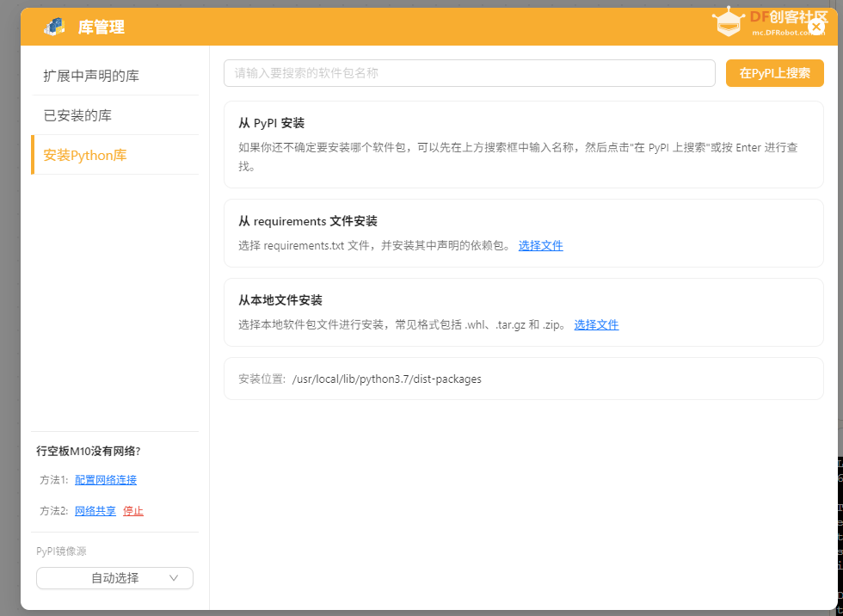Image resolution: width=843 pixels, height=616 pixels.
Task: Click the 行空板M10没有网络? text
Action: pos(88,451)
